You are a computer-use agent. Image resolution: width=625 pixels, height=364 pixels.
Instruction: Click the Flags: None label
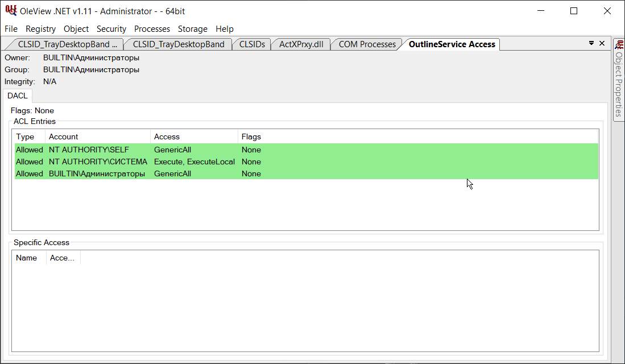click(32, 110)
